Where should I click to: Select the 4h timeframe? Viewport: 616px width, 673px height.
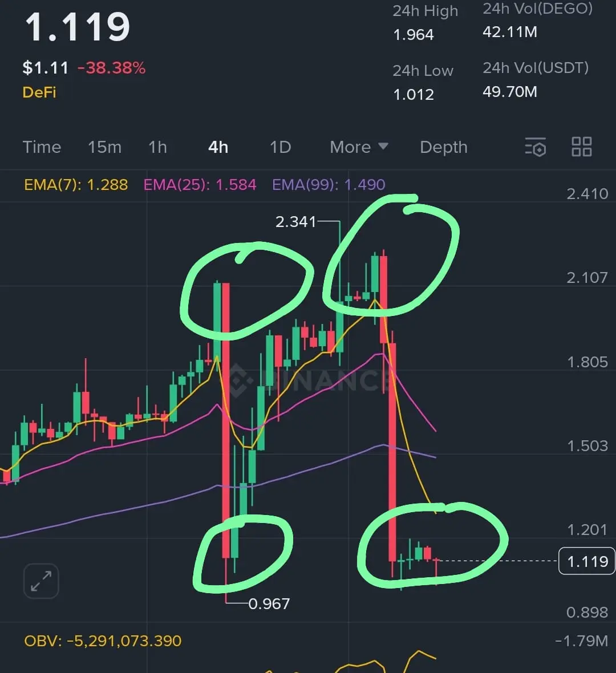pyautogui.click(x=218, y=147)
